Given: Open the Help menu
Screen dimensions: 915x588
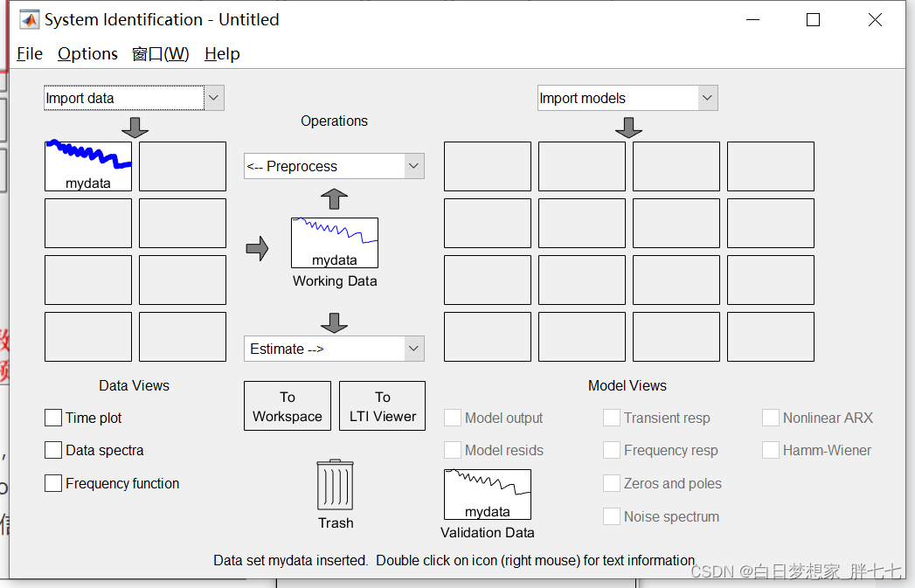Looking at the screenshot, I should point(222,53).
